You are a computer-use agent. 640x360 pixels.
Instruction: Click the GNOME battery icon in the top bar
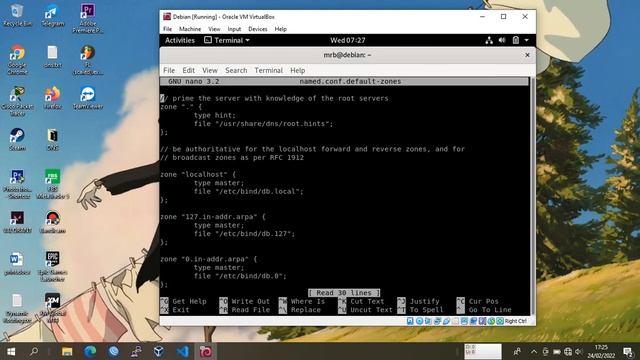click(516, 40)
